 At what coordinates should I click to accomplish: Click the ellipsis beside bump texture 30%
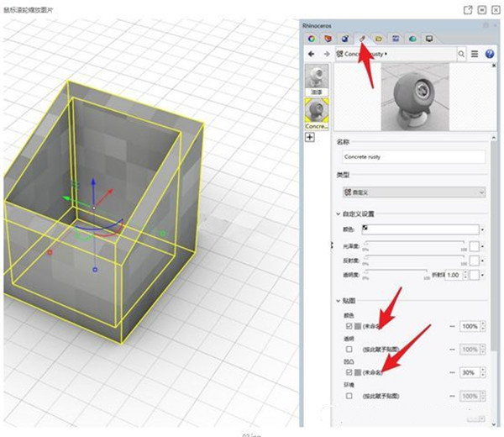coord(452,372)
